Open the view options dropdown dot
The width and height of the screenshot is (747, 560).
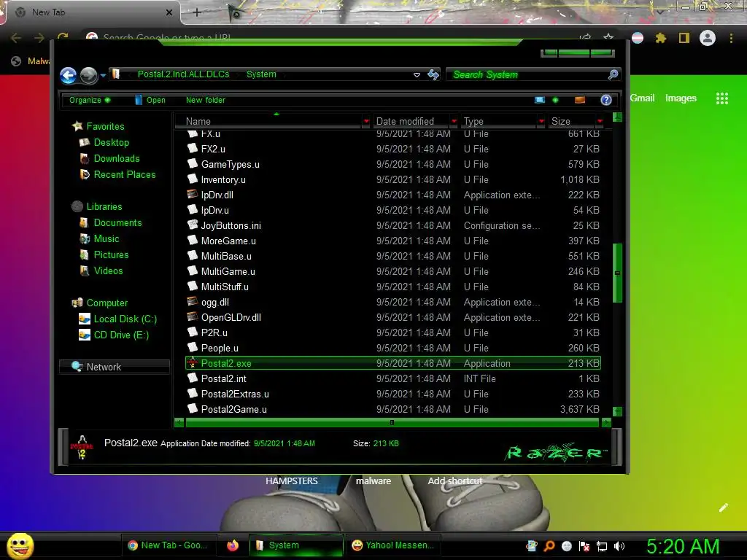(555, 100)
